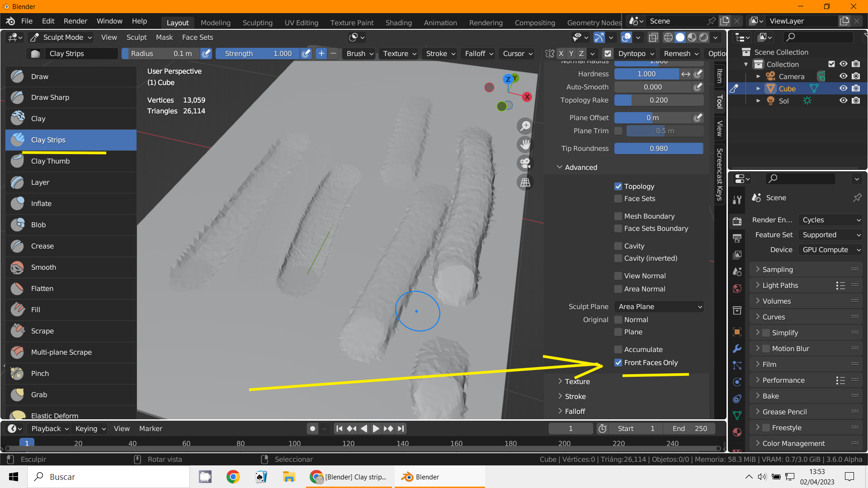Switch to the Sculpting workspace tab

coord(257,23)
